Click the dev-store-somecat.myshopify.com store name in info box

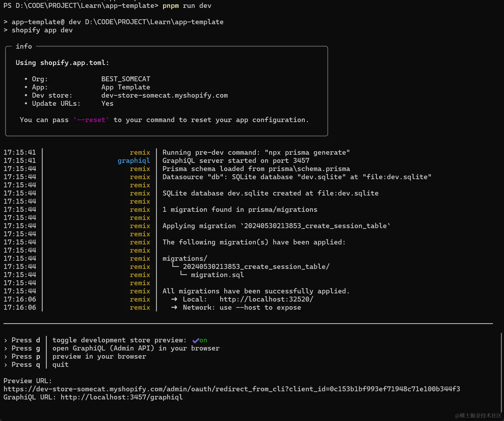164,95
